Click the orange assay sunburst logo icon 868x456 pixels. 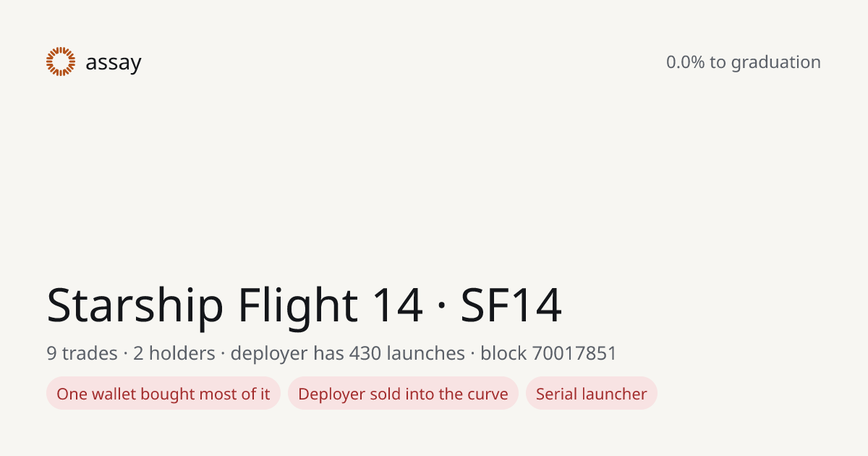[61, 62]
